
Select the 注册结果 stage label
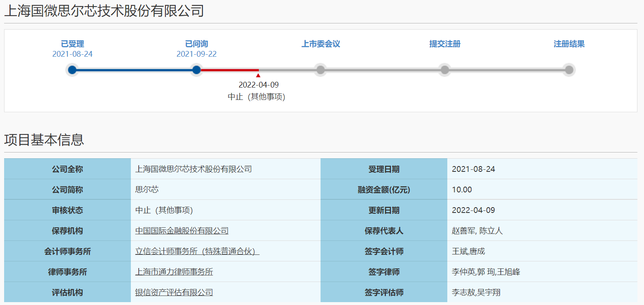pos(569,44)
